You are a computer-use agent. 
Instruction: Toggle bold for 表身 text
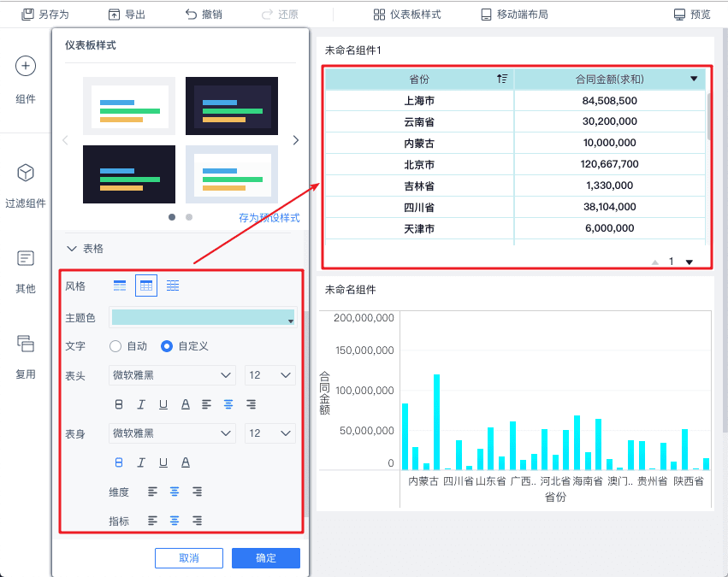(x=119, y=462)
